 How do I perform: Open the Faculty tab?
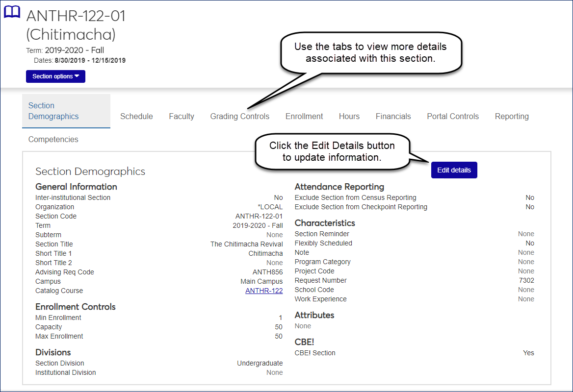[x=182, y=117]
